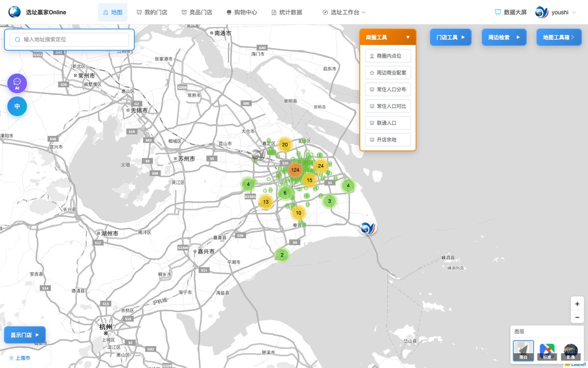Screen dimensions: 588x368
Task: Click the 上海市 location indicator
Action: point(20,358)
